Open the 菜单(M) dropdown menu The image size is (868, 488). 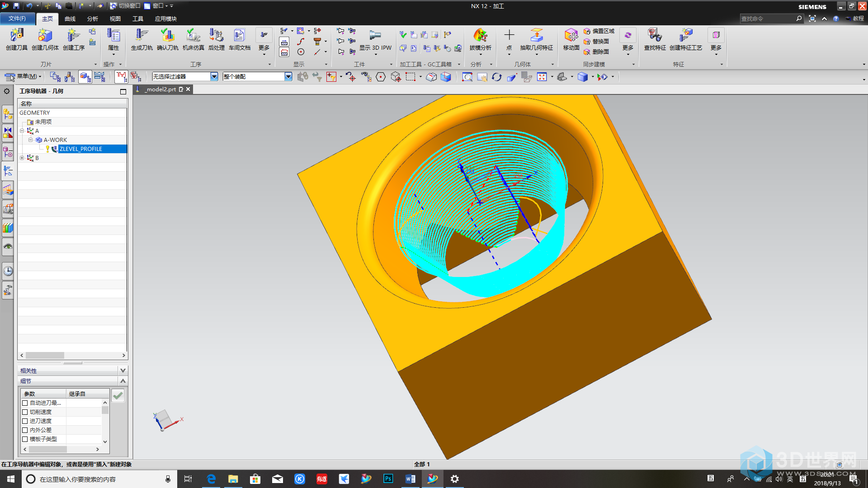(x=24, y=76)
